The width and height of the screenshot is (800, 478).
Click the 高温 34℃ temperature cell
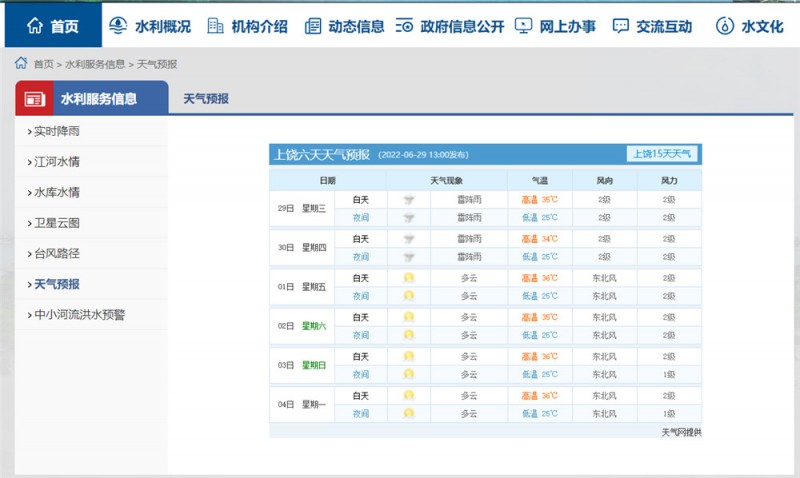[540, 239]
